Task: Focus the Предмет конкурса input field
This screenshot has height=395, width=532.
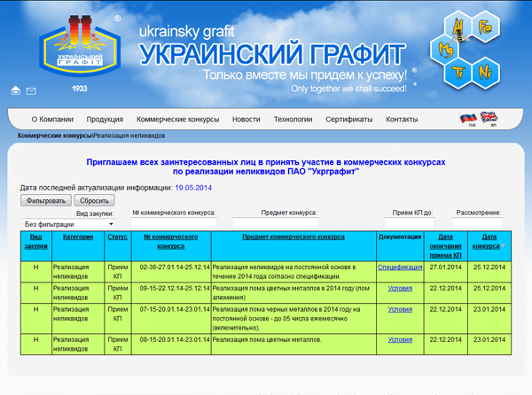Action: click(x=276, y=223)
